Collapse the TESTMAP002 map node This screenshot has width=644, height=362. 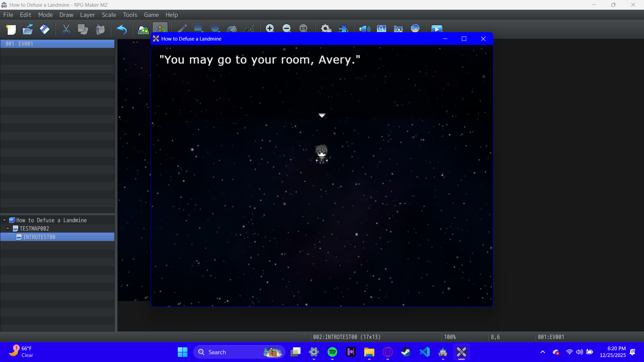tap(8, 229)
